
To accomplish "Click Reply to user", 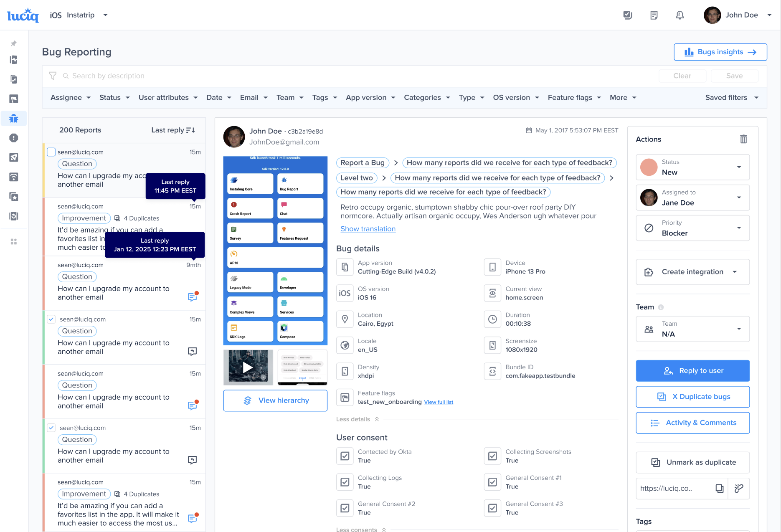I will click(692, 371).
